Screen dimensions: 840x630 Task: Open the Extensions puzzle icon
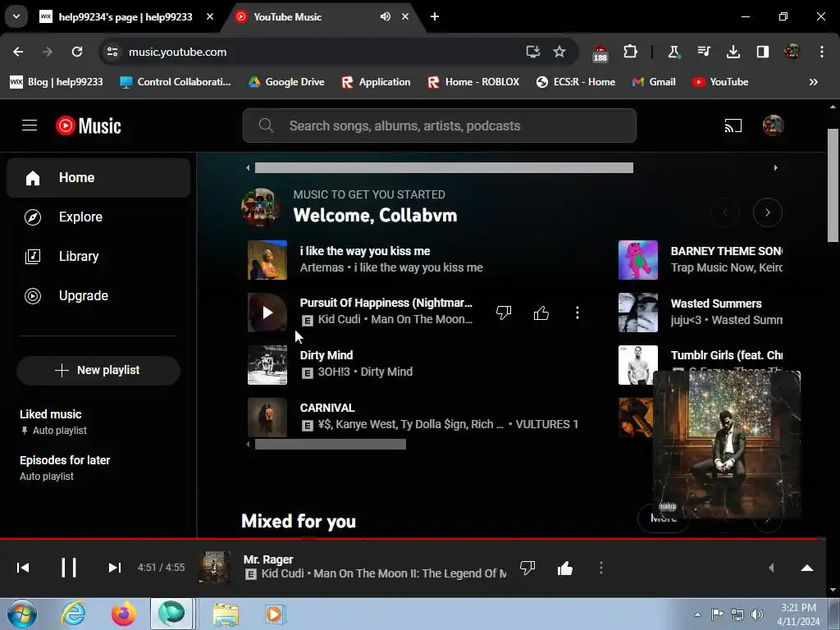pyautogui.click(x=631, y=52)
